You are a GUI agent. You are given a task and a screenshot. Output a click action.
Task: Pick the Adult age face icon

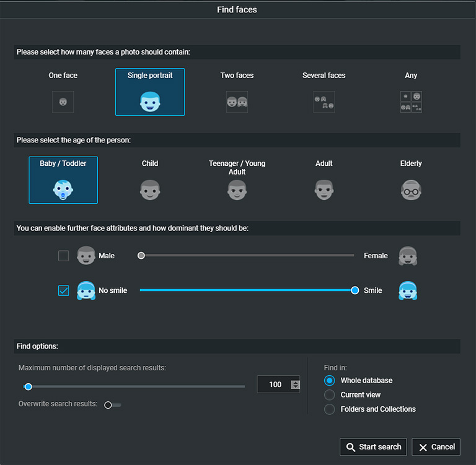tap(324, 190)
